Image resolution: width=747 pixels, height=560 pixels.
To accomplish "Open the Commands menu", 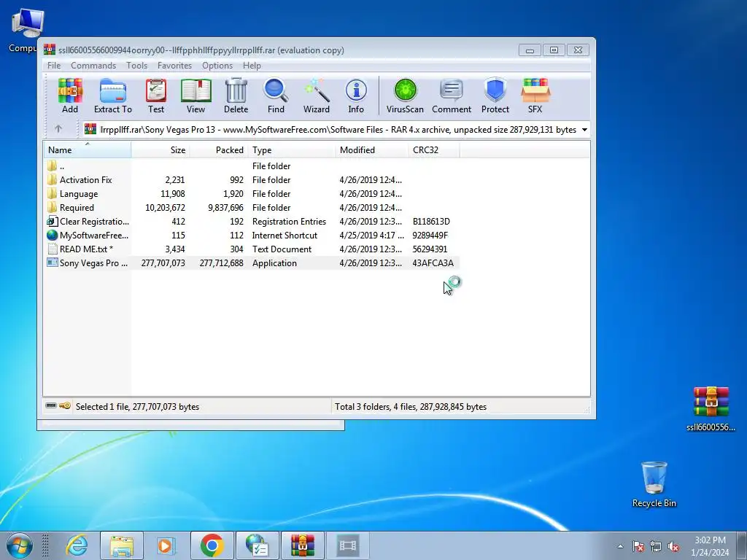I will (x=93, y=65).
